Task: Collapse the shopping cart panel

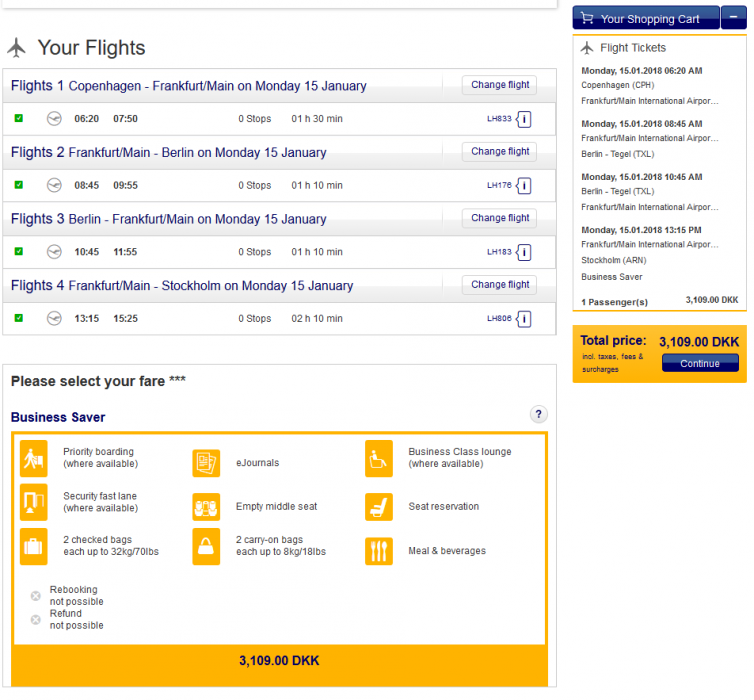Action: pos(734,17)
